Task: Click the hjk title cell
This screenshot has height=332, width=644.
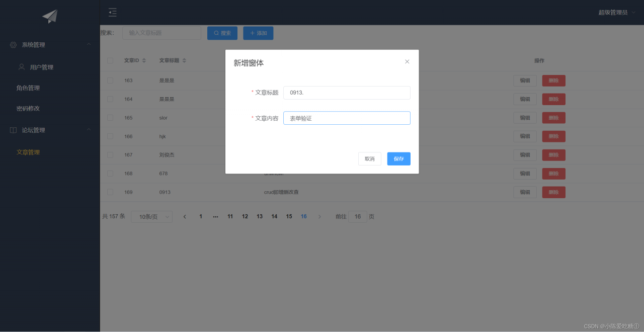Action: click(x=163, y=136)
